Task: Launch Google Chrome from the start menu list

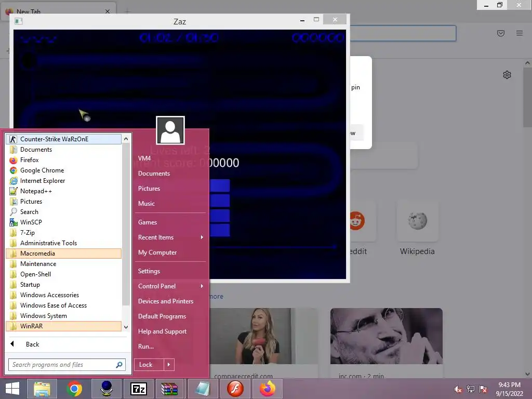Action: (x=63, y=170)
